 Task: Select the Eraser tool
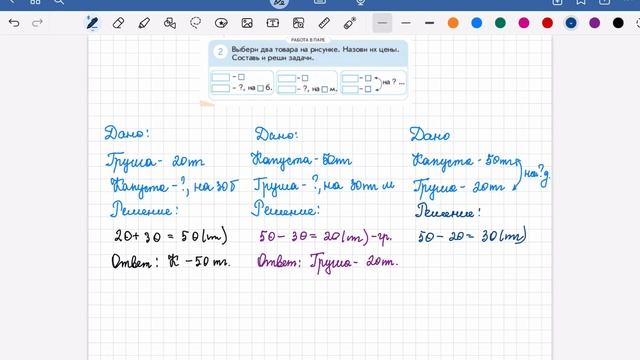118,23
